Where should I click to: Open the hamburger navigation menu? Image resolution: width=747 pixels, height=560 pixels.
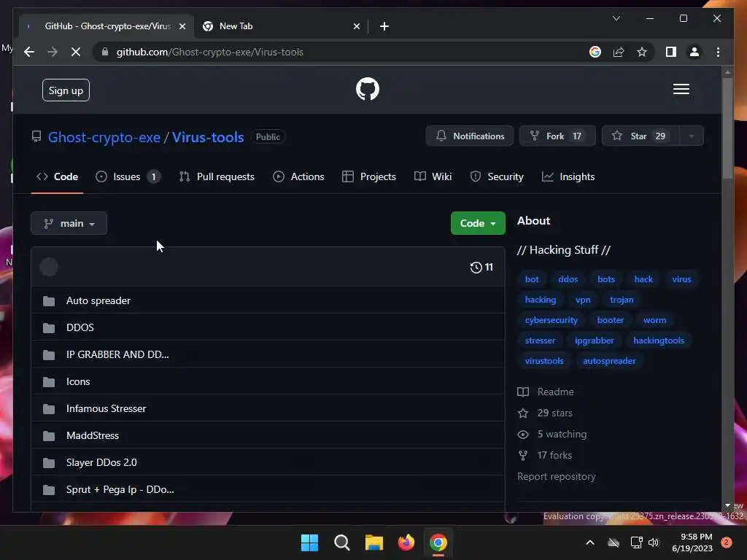click(681, 89)
